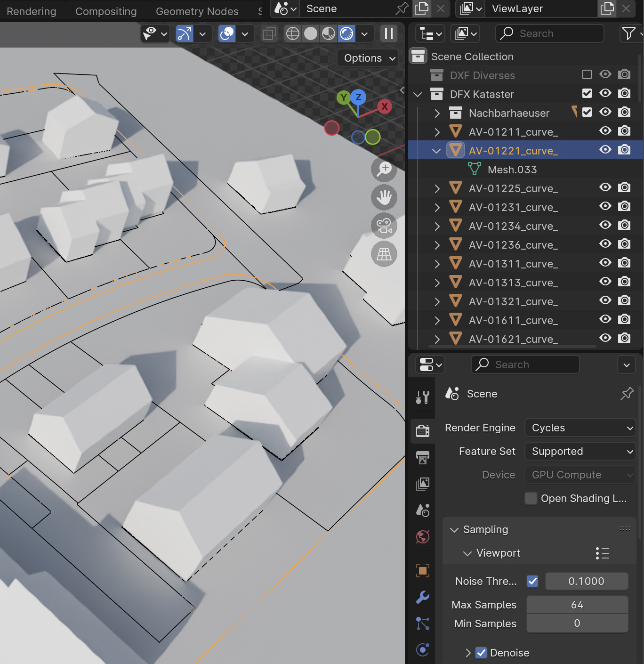Hide AV-01225_curve_ in viewport
Screen dimensions: 644x664
coord(605,187)
